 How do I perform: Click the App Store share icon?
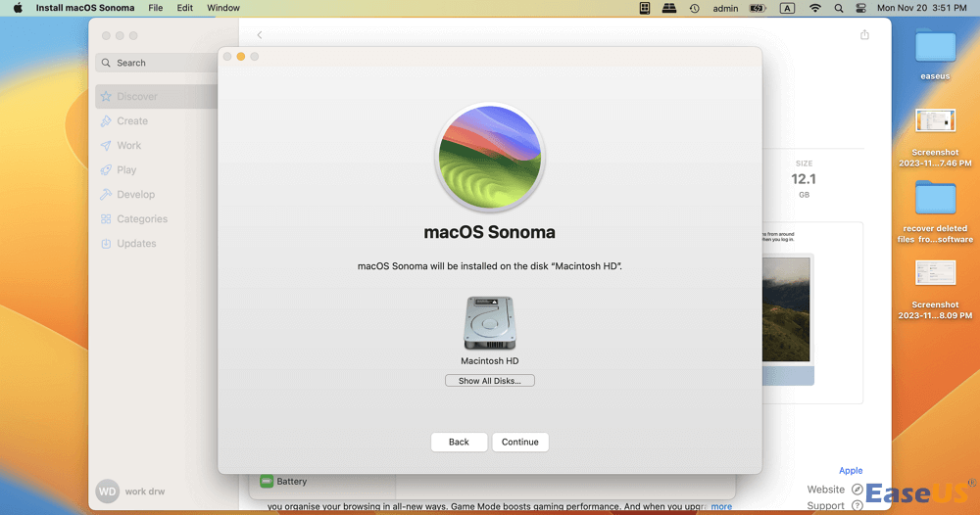coord(864,34)
